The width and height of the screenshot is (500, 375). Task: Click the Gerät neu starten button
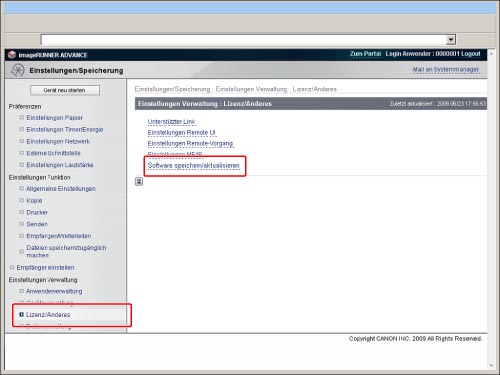point(65,90)
